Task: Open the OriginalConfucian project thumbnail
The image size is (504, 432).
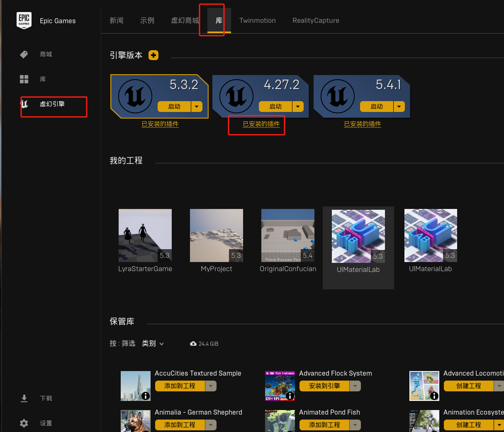Action: click(x=288, y=235)
